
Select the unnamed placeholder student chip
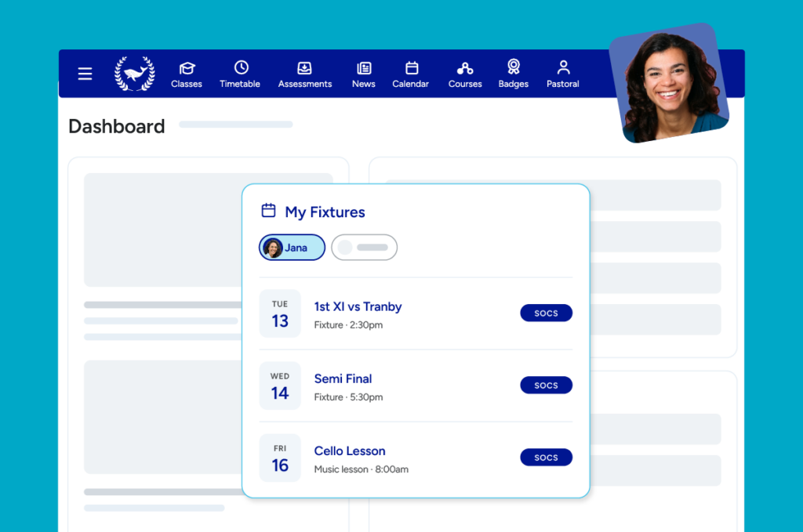364,248
